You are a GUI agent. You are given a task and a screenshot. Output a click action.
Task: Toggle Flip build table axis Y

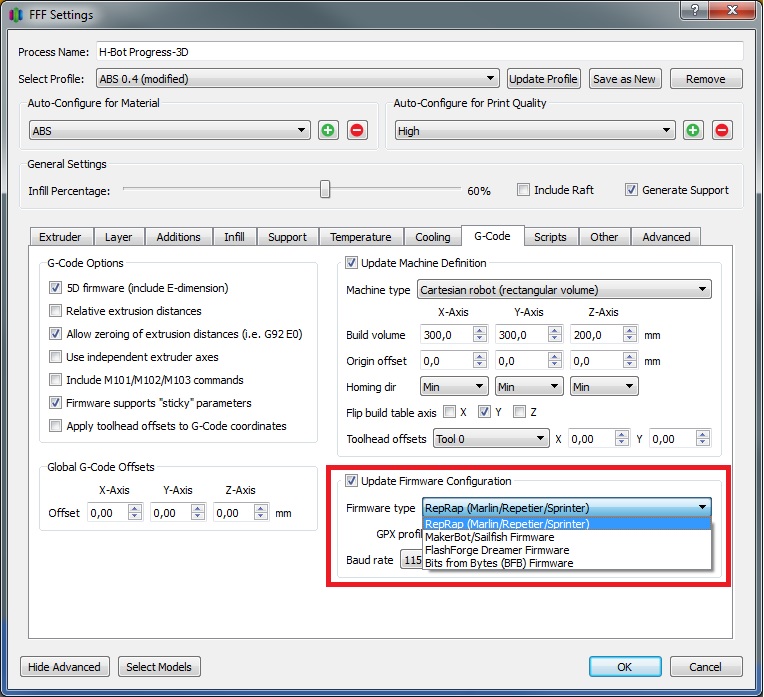(485, 412)
